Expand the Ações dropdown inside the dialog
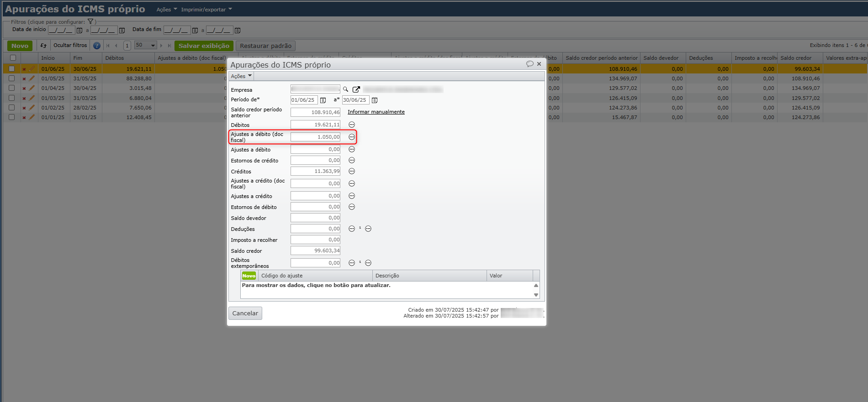This screenshot has height=402, width=868. [x=241, y=76]
